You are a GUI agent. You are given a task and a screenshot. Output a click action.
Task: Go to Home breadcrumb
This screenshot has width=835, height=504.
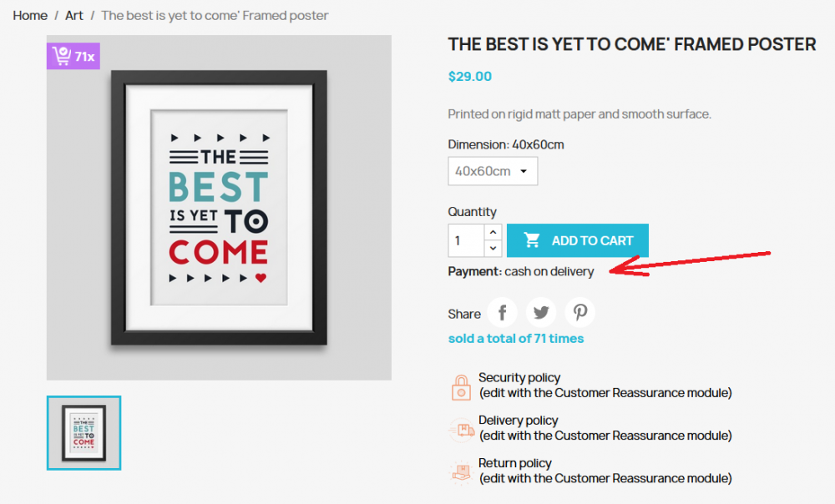[x=30, y=15]
